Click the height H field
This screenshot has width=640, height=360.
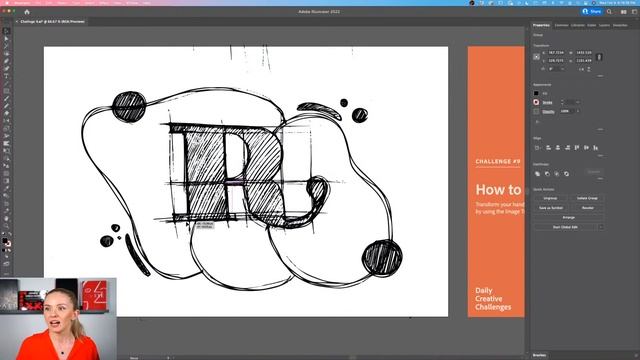584,60
